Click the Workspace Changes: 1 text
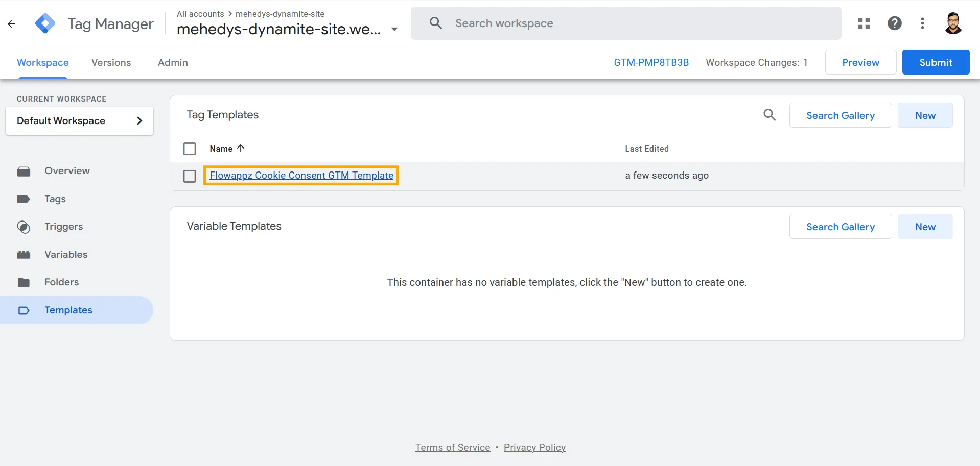The image size is (980, 466). tap(756, 62)
